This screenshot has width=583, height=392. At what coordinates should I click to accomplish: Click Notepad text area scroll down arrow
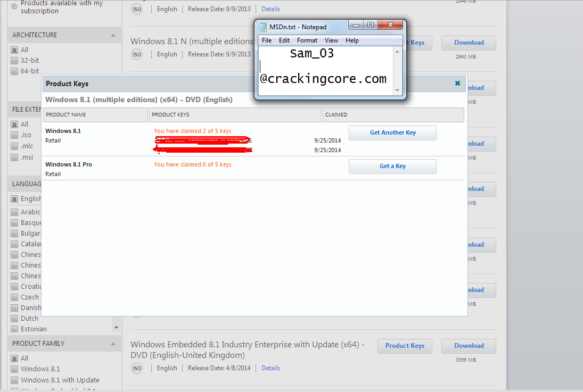[397, 90]
